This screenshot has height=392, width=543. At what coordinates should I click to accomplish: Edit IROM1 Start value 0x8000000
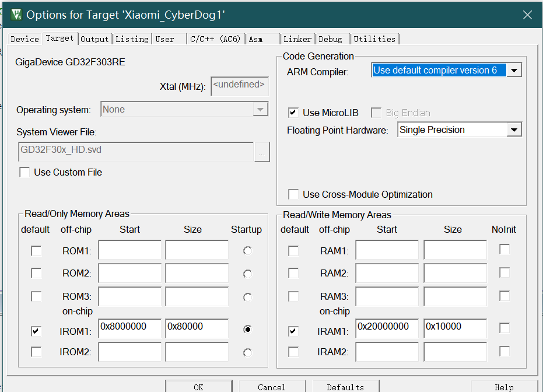[x=130, y=328]
